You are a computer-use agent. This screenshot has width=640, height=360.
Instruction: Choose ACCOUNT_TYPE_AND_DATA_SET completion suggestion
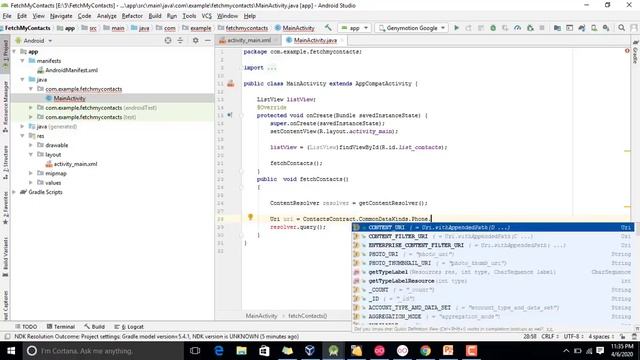pyautogui.click(x=493, y=307)
